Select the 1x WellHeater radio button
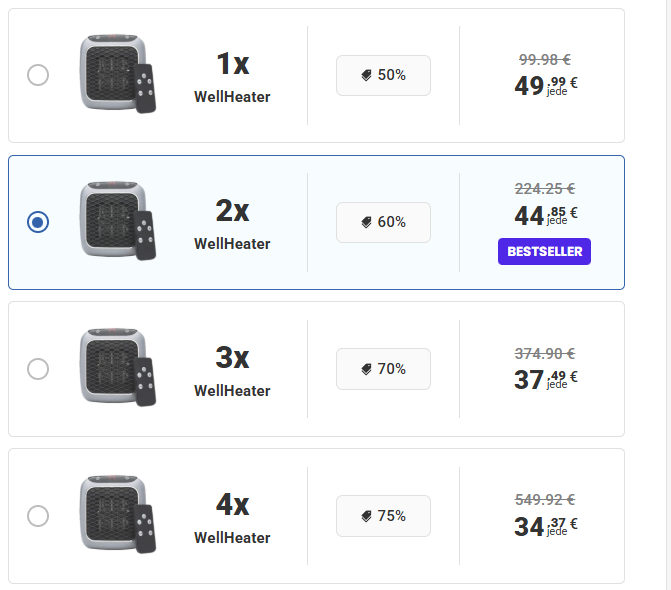This screenshot has height=590, width=671. point(38,75)
